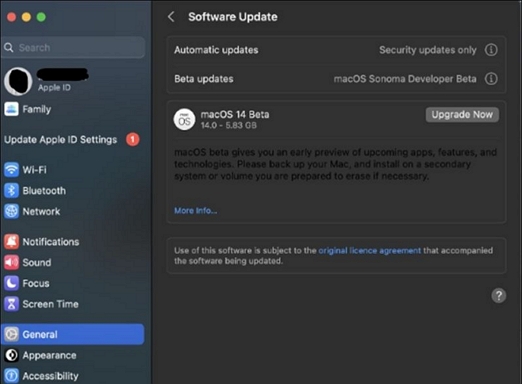Click the Screen Time hourglass icon
Image resolution: width=522 pixels, height=384 pixels.
(x=11, y=304)
